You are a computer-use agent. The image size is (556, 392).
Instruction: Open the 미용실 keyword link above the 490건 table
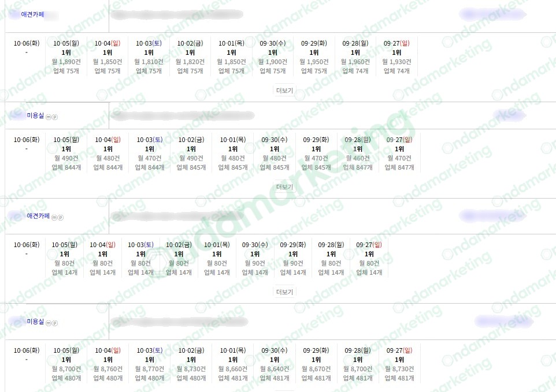35,115
